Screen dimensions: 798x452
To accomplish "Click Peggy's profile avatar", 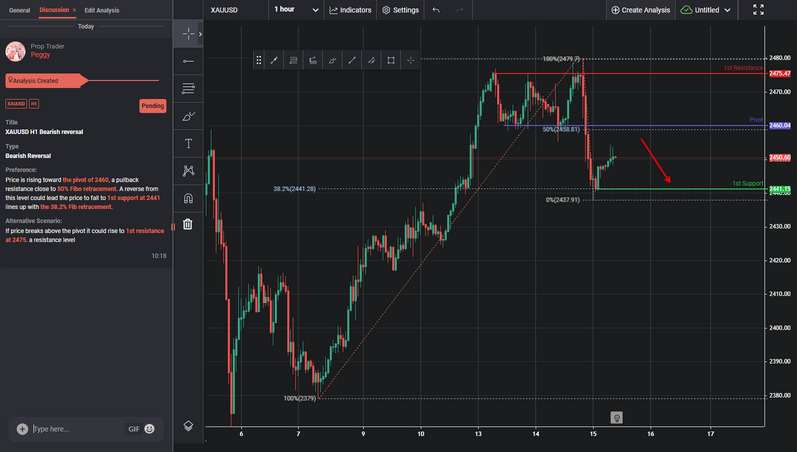I will 15,51.
